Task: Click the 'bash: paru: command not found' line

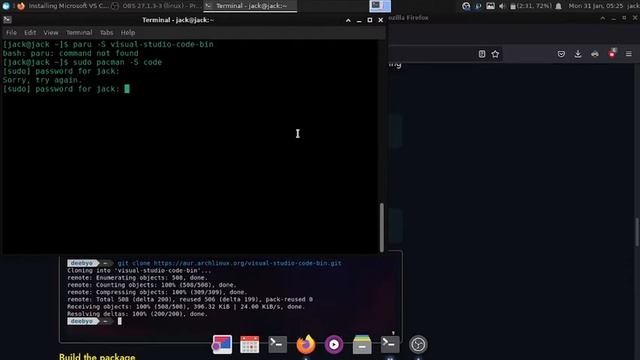Action: click(x=71, y=53)
